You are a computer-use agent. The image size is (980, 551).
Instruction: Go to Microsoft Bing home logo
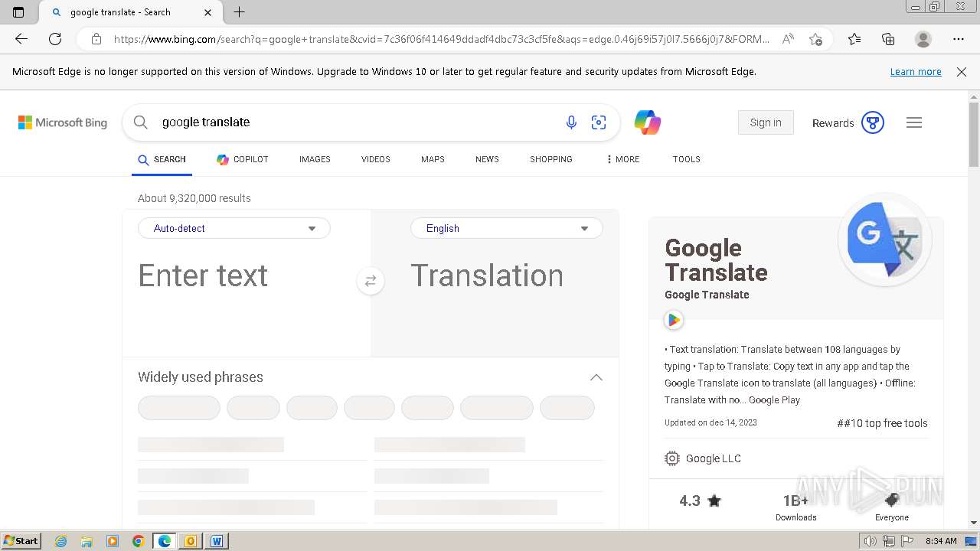pyautogui.click(x=63, y=122)
